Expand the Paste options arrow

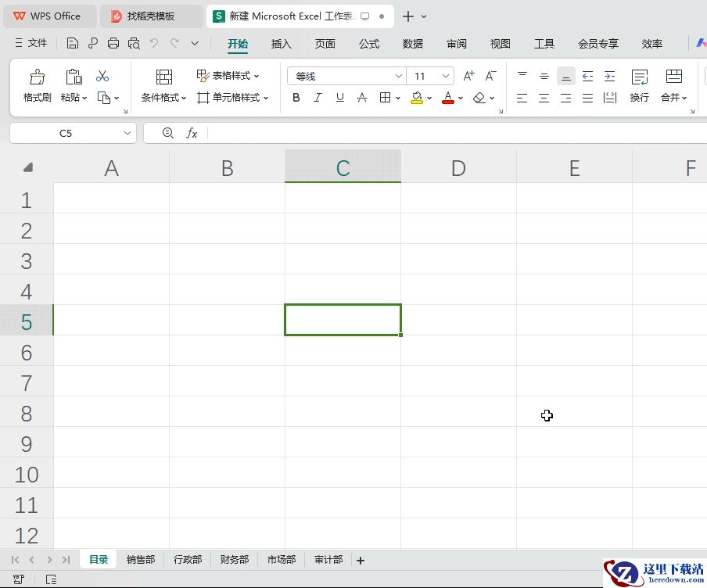[84, 98]
